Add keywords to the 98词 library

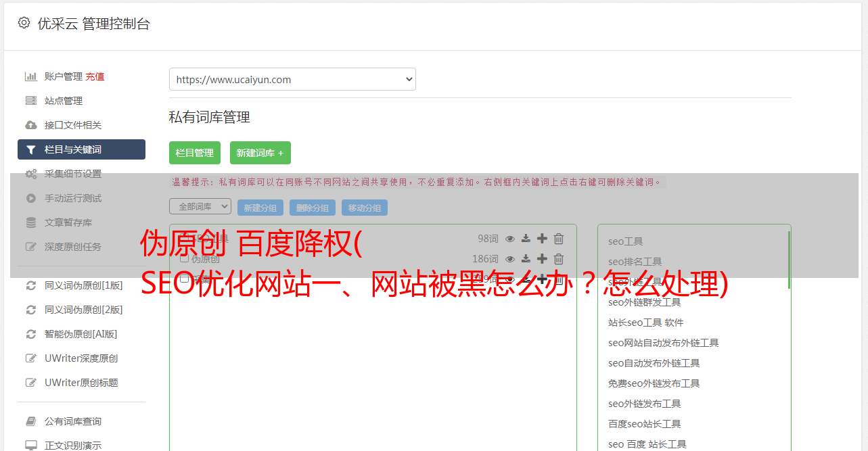pos(542,239)
